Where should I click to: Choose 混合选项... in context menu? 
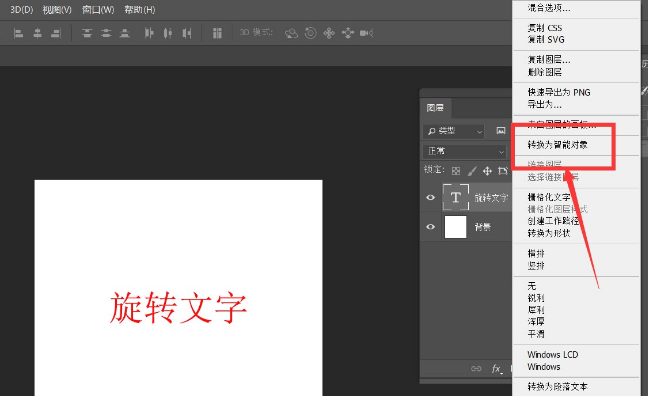coord(549,8)
